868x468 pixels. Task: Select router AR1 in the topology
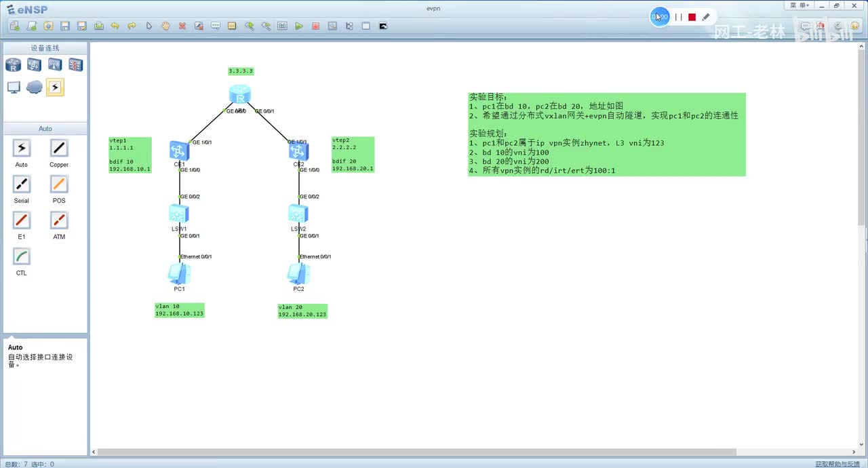tap(239, 94)
